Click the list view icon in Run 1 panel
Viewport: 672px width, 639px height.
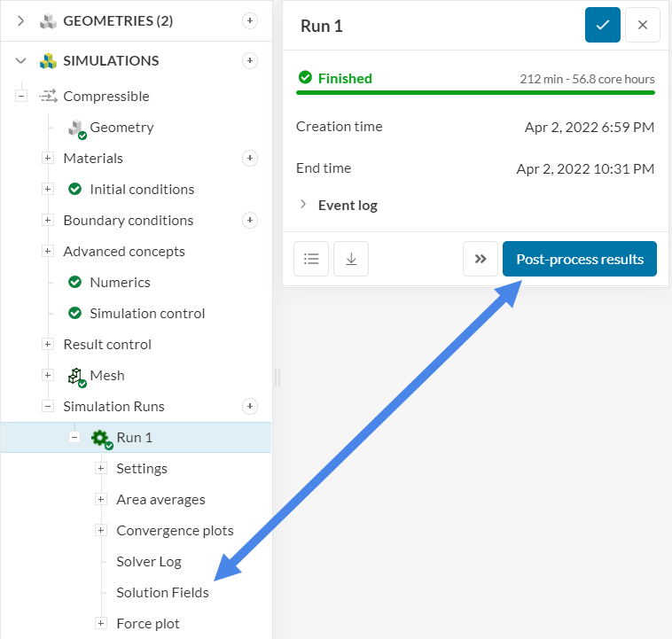click(311, 259)
